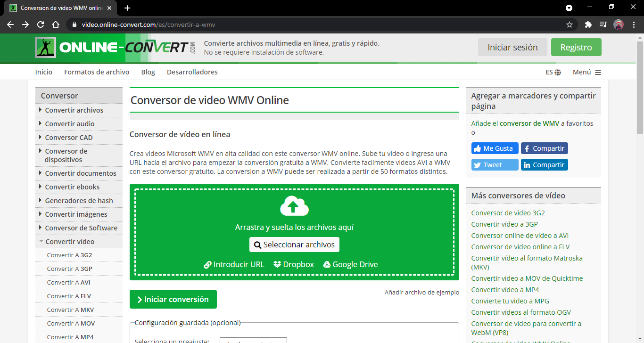This screenshot has height=343, width=644.
Task: Open Convertir vídeo a 3GP link
Action: [x=504, y=224]
